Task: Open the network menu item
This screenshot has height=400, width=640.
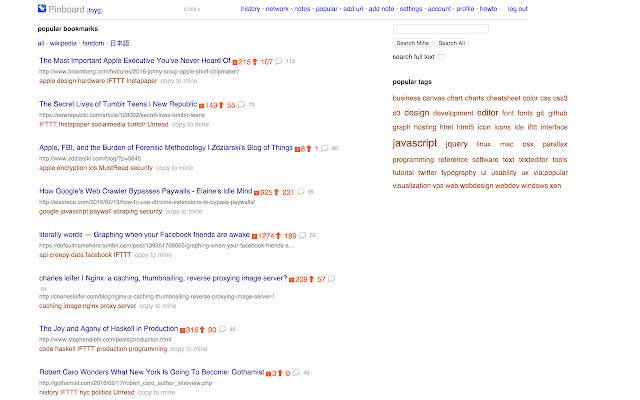Action: click(277, 9)
